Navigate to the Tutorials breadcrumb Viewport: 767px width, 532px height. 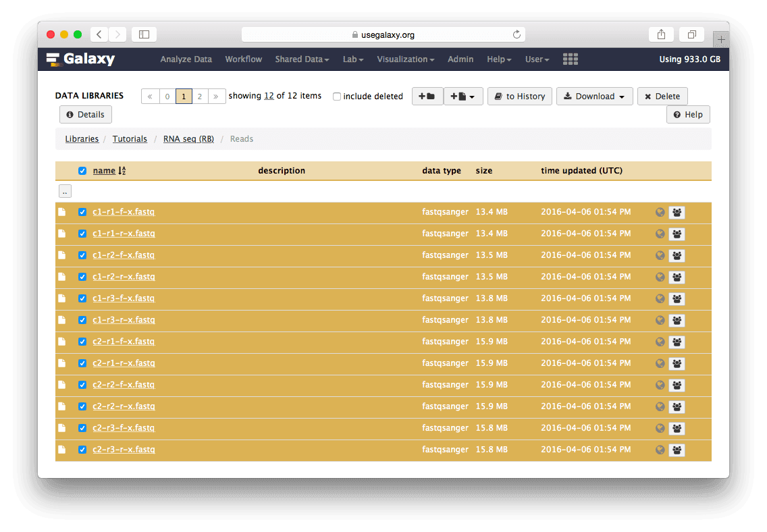(130, 139)
